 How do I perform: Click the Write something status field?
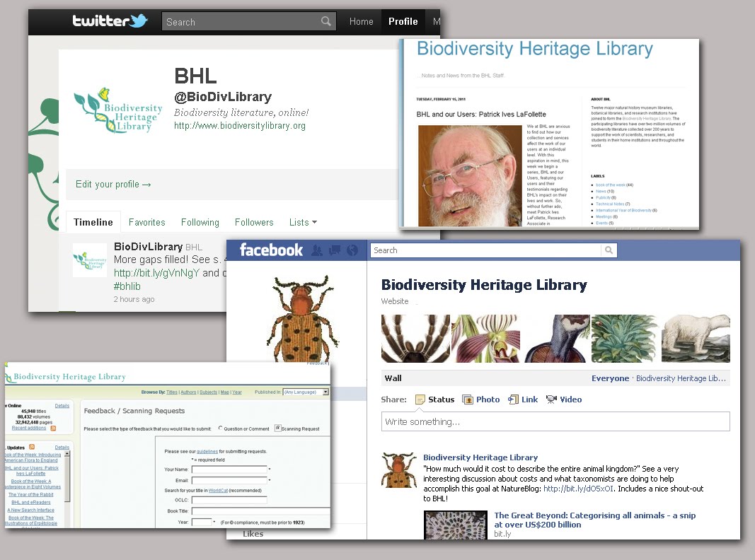pyautogui.click(x=555, y=422)
